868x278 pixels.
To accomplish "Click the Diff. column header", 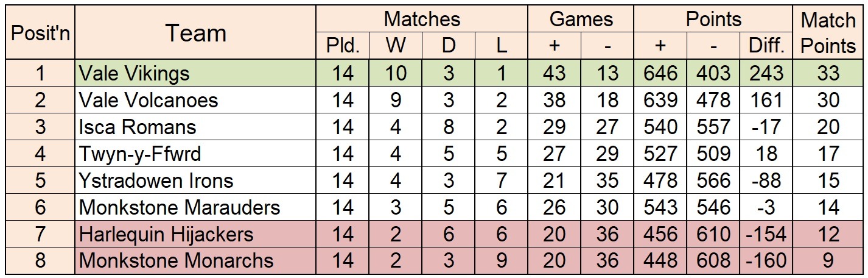I will [x=766, y=46].
